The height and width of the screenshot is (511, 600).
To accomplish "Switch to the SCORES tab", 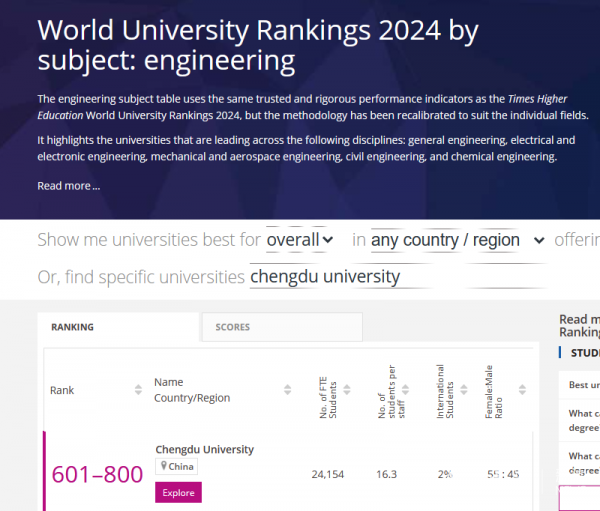I will point(282,327).
